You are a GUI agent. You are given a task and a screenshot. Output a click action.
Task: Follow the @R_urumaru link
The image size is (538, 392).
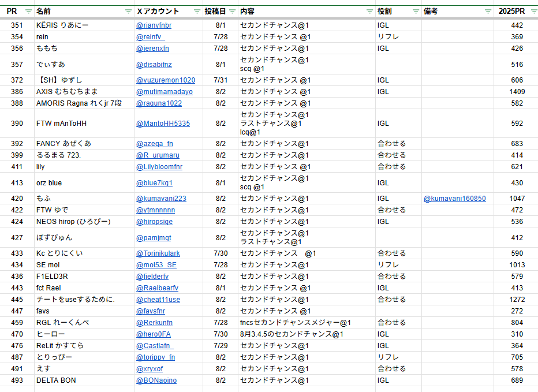[x=158, y=155]
